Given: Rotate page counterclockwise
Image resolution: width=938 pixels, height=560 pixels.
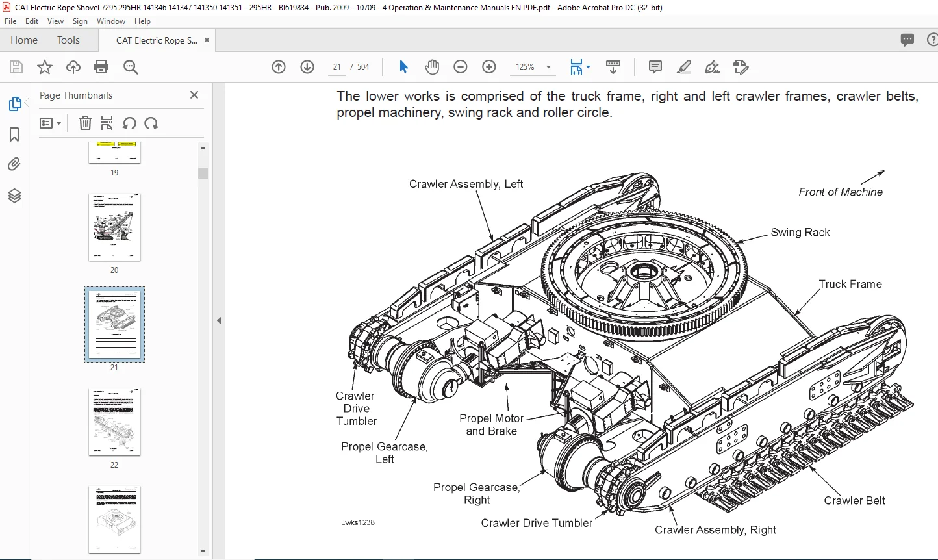Looking at the screenshot, I should (x=129, y=123).
